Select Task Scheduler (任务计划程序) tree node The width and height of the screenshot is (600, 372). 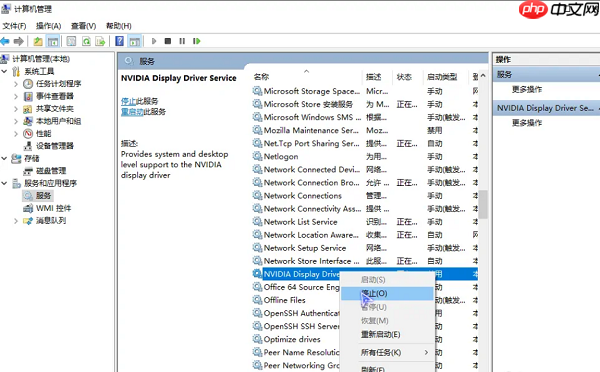coord(59,83)
